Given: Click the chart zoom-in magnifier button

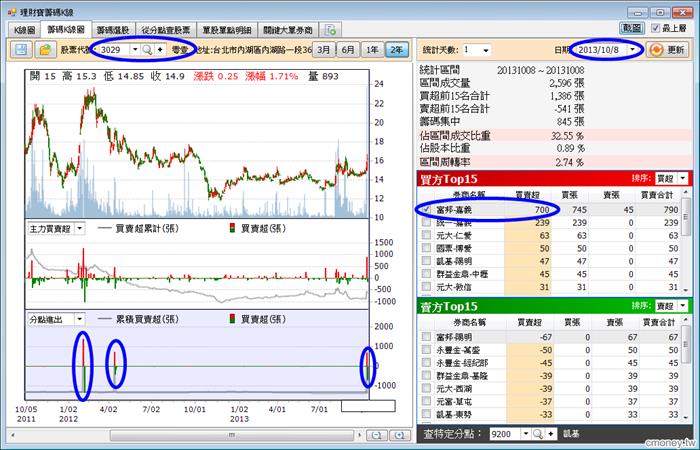Looking at the screenshot, I should (400, 435).
